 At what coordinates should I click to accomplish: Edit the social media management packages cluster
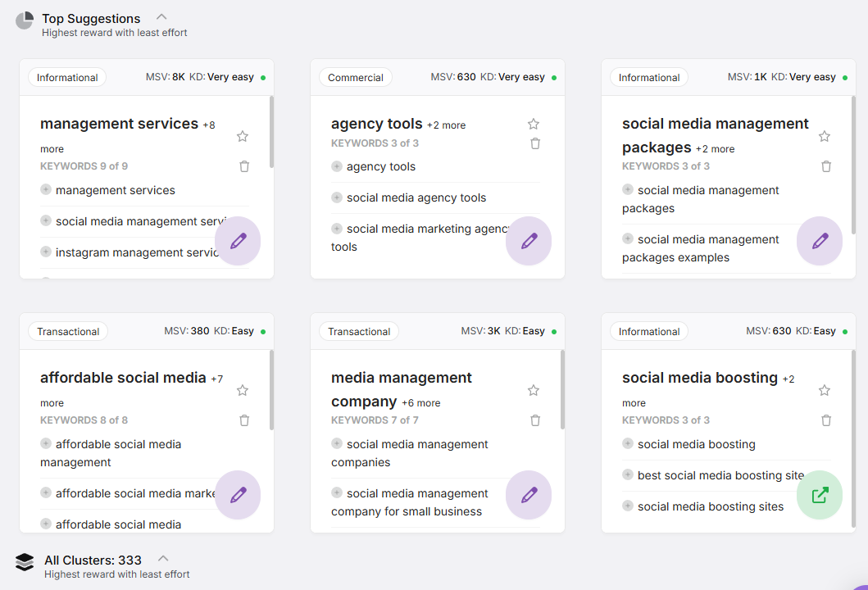819,241
